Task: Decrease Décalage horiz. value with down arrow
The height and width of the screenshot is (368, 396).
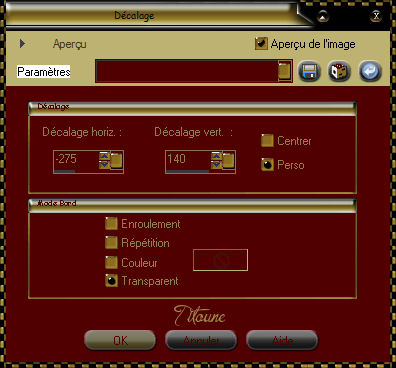Action: click(x=104, y=165)
